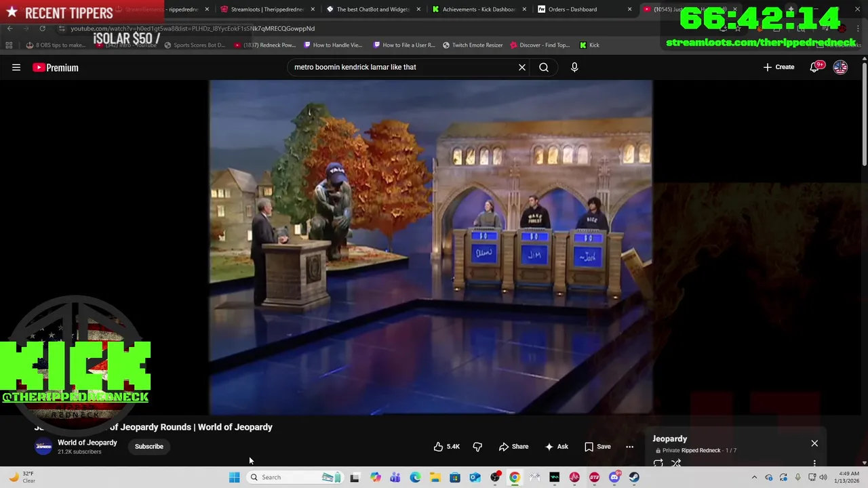
Task: Close the Orders – Dashboard tab
Action: point(630,9)
